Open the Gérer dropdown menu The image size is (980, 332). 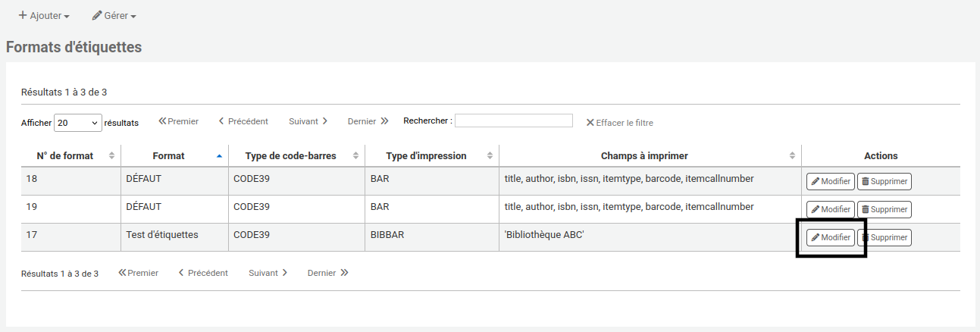(x=114, y=15)
